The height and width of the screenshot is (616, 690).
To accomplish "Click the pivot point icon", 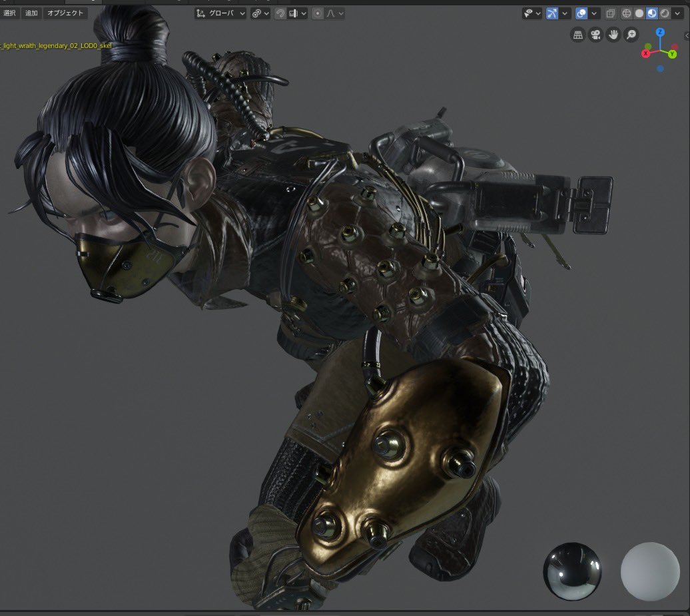I will (x=256, y=13).
